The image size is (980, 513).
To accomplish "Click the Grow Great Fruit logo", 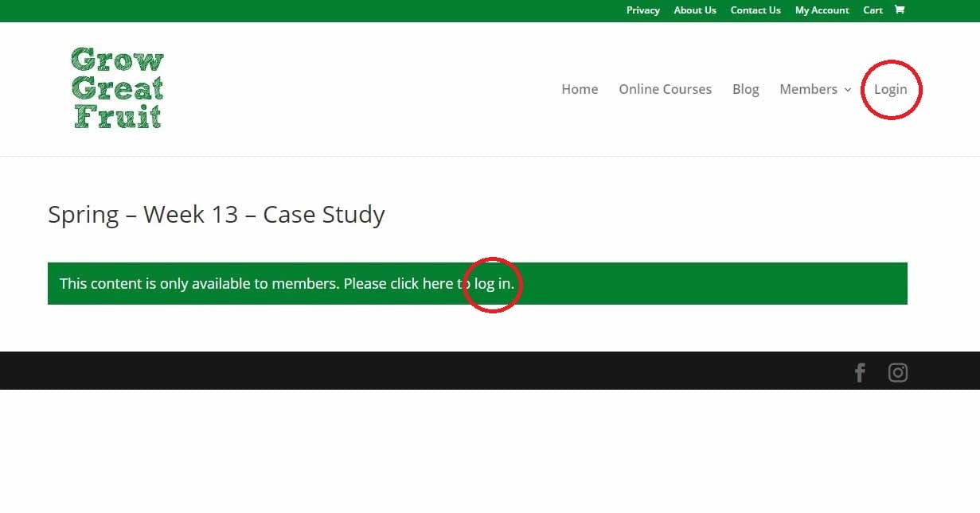I will click(x=117, y=87).
